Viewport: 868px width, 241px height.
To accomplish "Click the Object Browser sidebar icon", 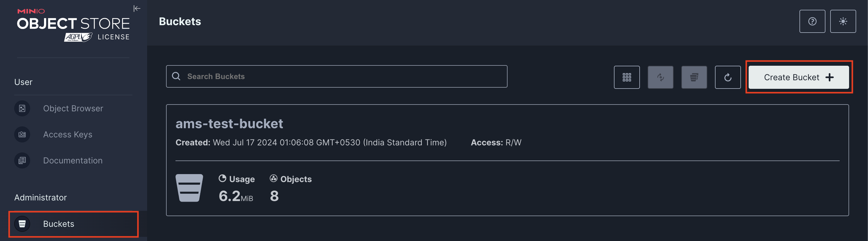I will [22, 108].
